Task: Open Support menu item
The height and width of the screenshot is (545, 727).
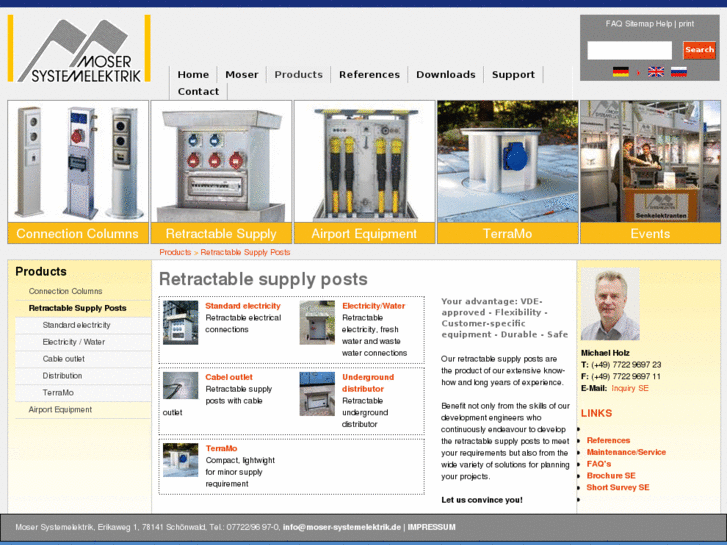Action: pos(513,75)
